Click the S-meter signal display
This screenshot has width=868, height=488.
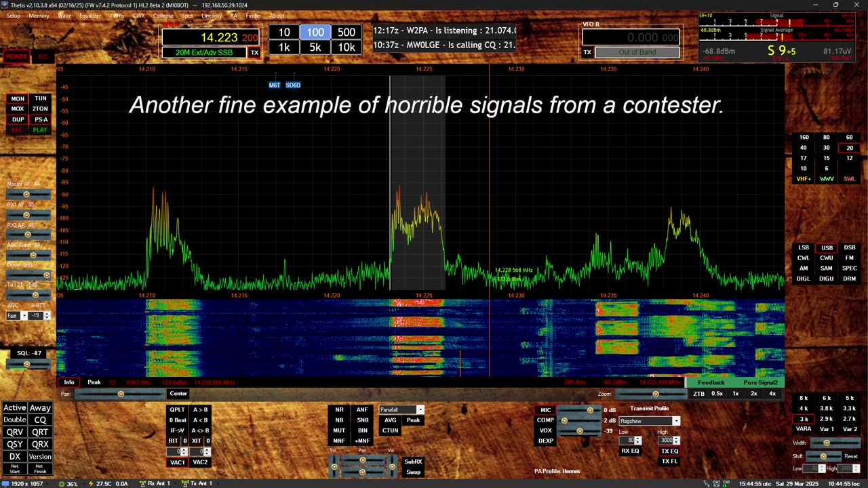tap(776, 36)
